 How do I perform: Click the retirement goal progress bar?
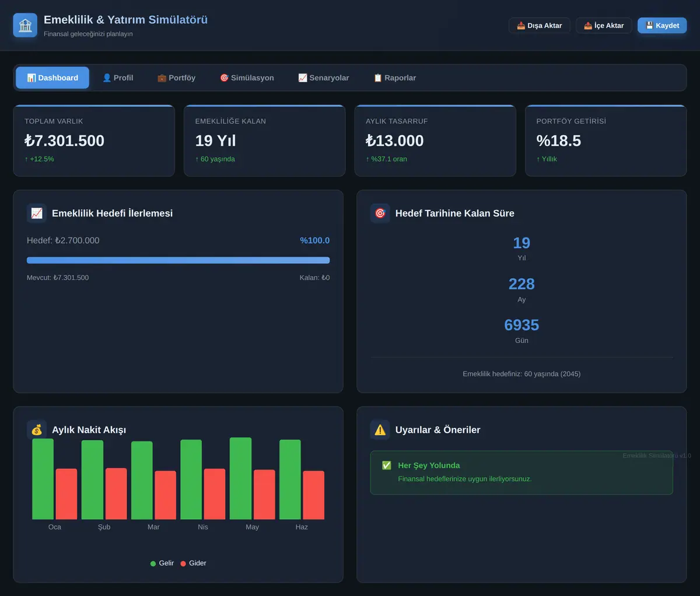pos(178,260)
